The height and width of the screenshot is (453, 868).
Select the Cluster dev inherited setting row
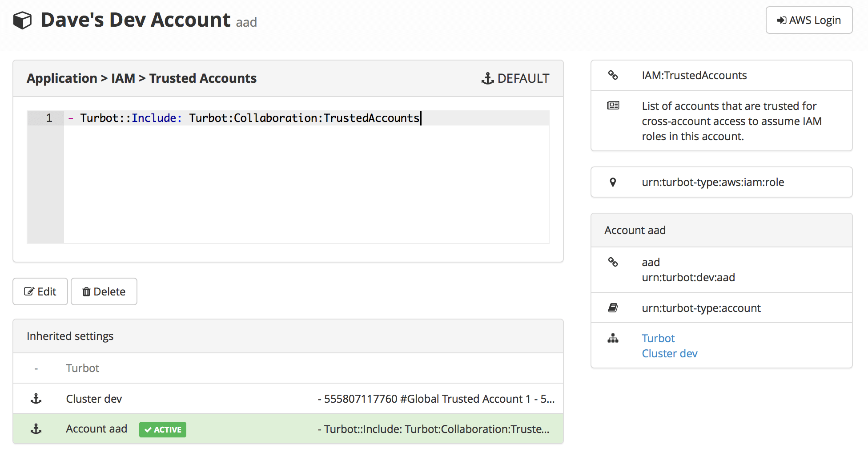point(288,399)
